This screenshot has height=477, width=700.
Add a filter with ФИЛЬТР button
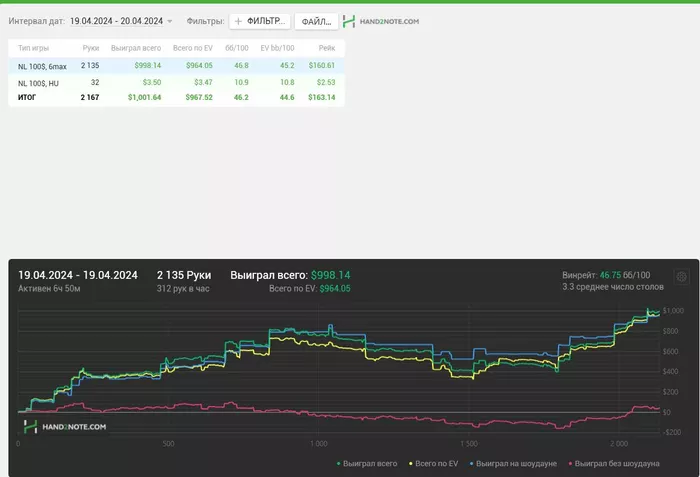click(260, 21)
